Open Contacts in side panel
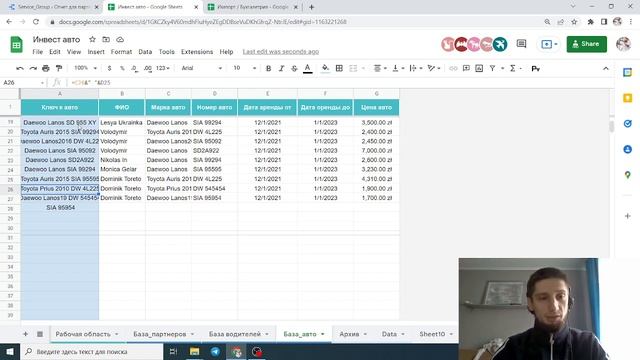The width and height of the screenshot is (640, 360). tap(628, 149)
